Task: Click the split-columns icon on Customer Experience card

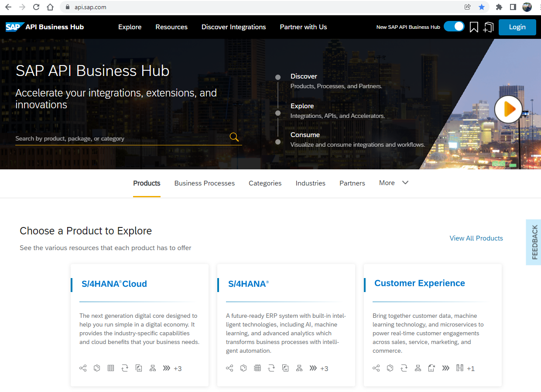Action: (x=459, y=368)
